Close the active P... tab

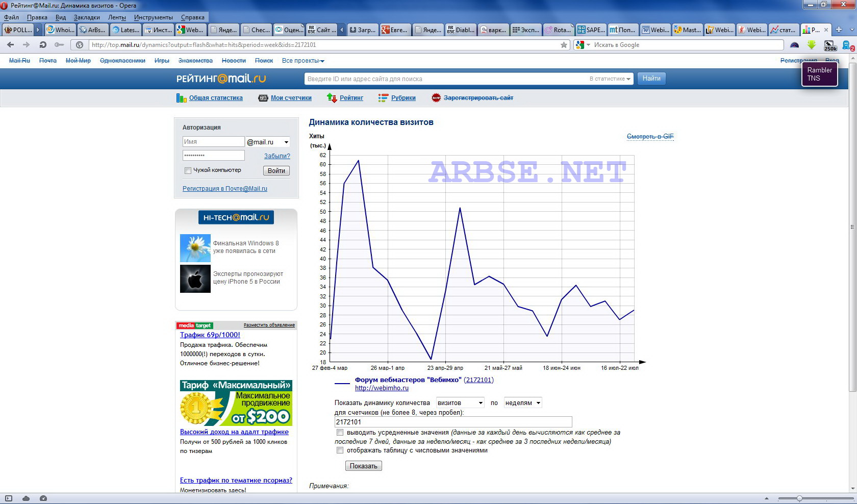coord(826,30)
